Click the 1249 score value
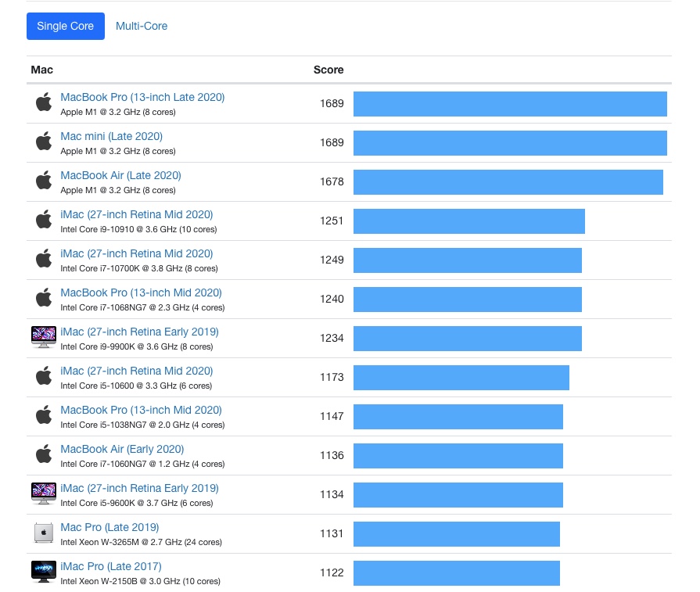This screenshot has height=592, width=700. pos(332,260)
